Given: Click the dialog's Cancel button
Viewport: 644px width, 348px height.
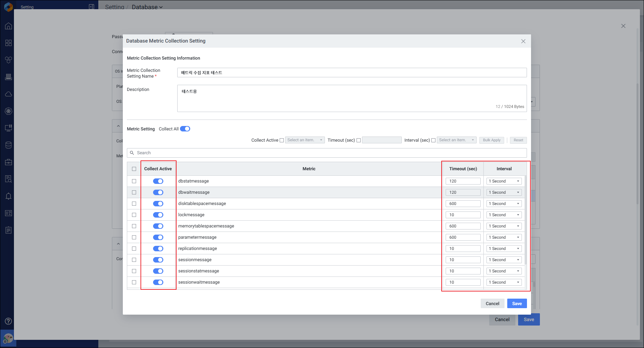Looking at the screenshot, I should [x=492, y=303].
